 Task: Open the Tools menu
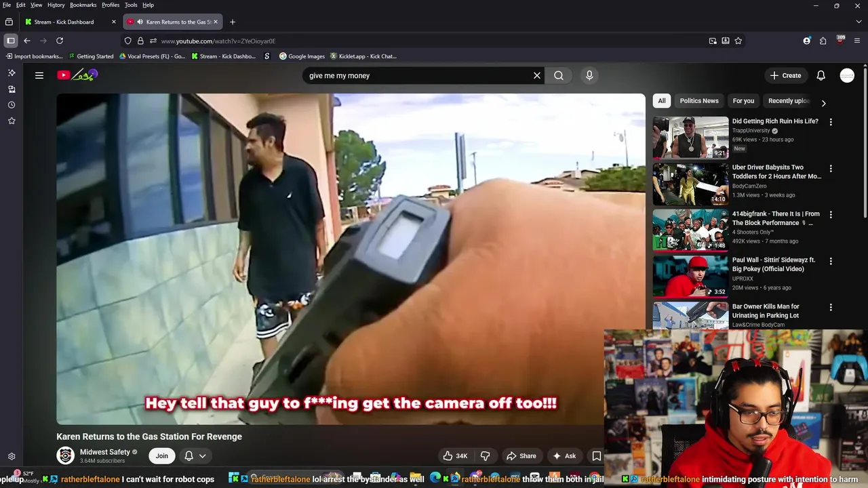[131, 5]
